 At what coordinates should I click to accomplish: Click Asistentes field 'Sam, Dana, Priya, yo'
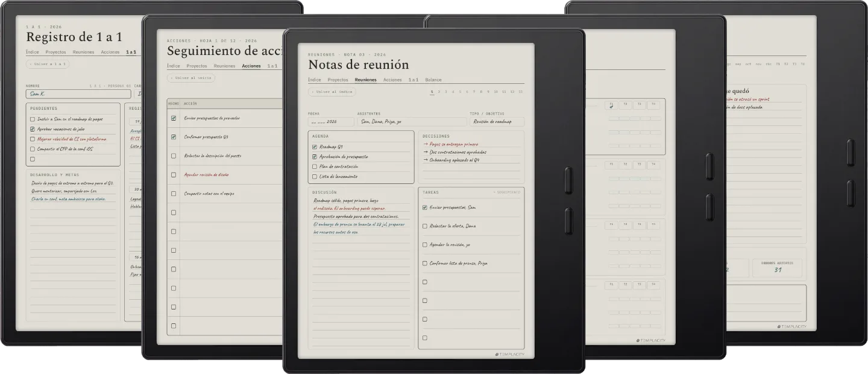click(412, 122)
